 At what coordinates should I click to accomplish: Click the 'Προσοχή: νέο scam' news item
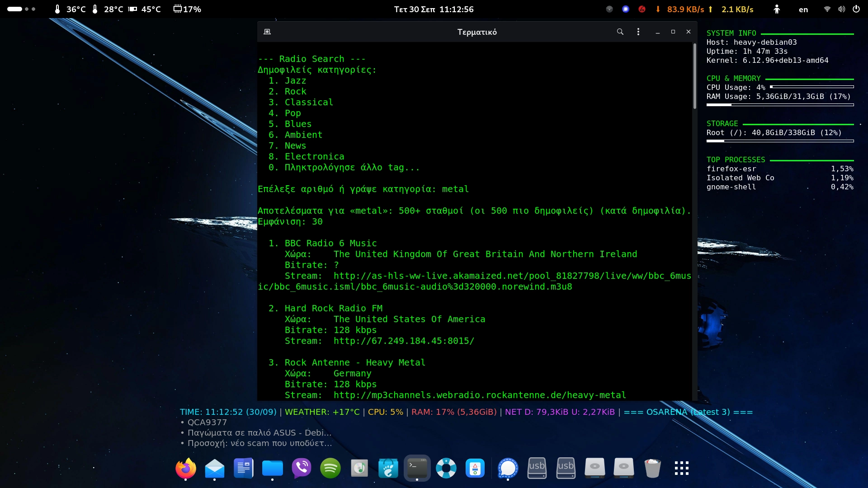(x=259, y=443)
